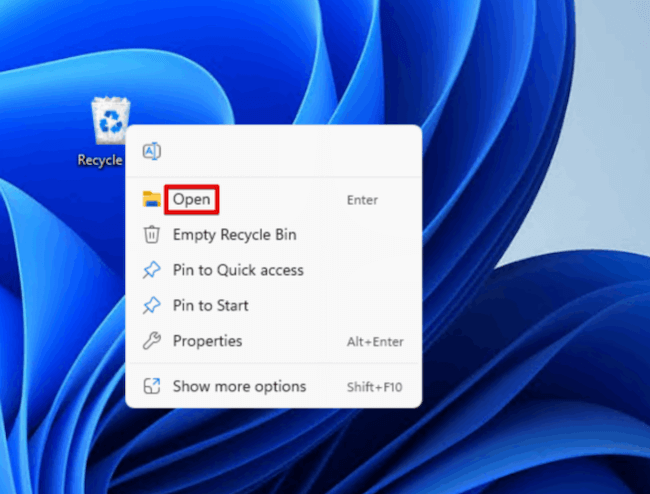Click the pin icon beside Pin to Start
650x494 pixels.
(152, 305)
